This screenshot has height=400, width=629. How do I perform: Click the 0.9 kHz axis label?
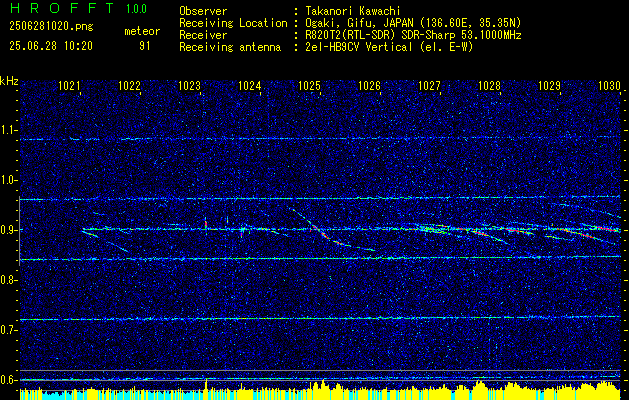[9, 230]
